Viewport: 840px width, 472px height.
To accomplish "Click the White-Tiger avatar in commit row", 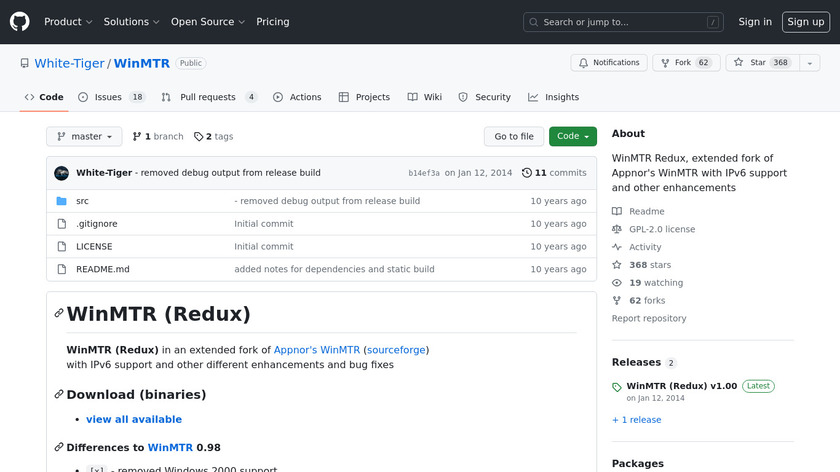I will tap(61, 173).
